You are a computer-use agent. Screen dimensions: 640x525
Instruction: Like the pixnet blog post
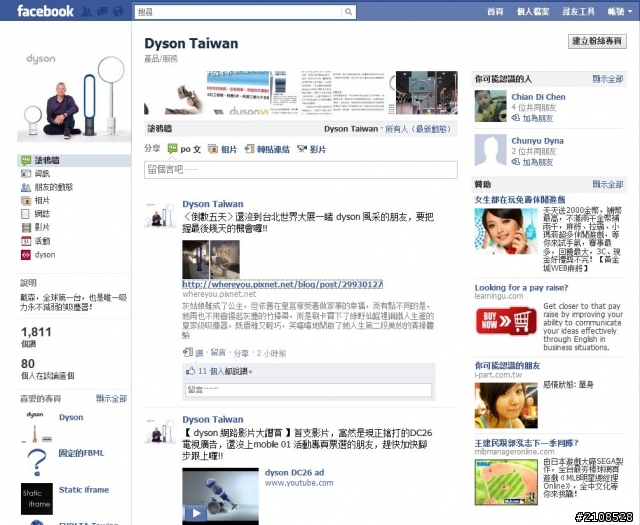coord(199,353)
